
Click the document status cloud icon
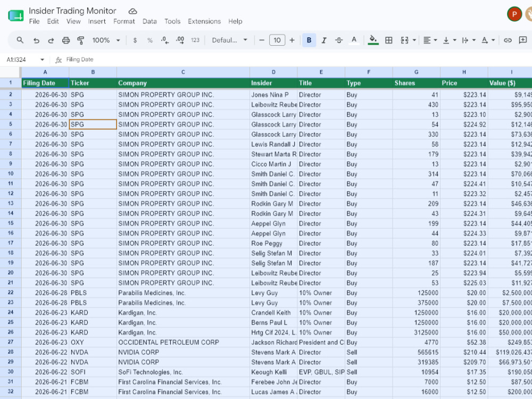tap(132, 11)
